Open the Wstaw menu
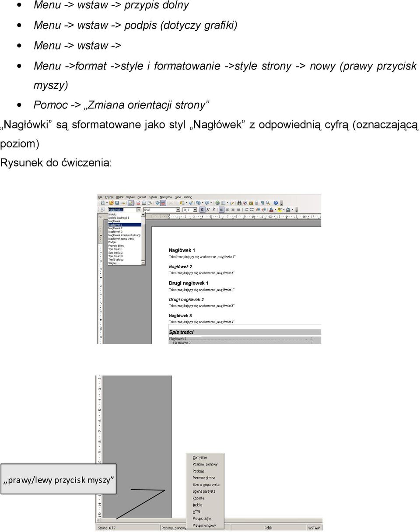The width and height of the screenshot is (420, 532). (x=130, y=197)
